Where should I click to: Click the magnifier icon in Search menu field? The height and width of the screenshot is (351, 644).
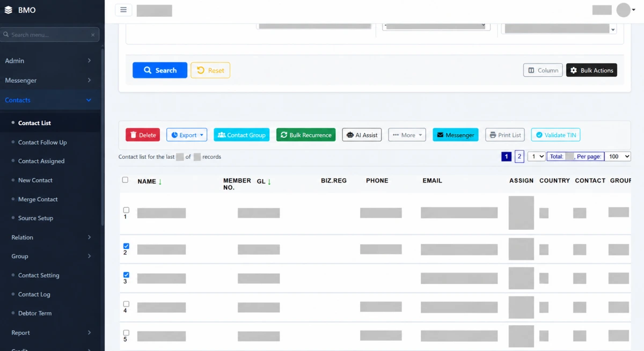click(x=6, y=35)
